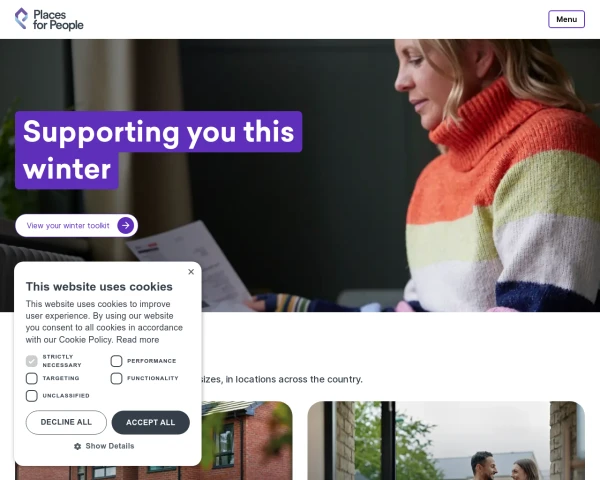Image resolution: width=600 pixels, height=480 pixels.
Task: Click the This website uses cookies title
Action: coord(99,287)
